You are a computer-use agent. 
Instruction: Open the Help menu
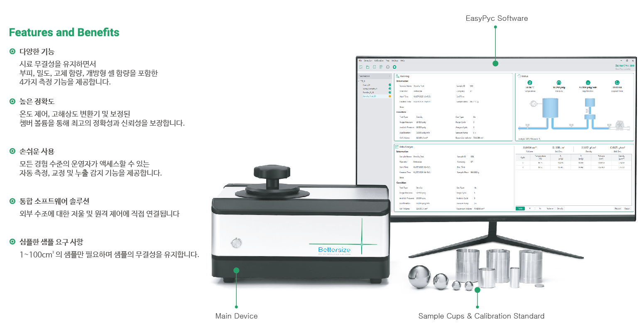pos(402,61)
